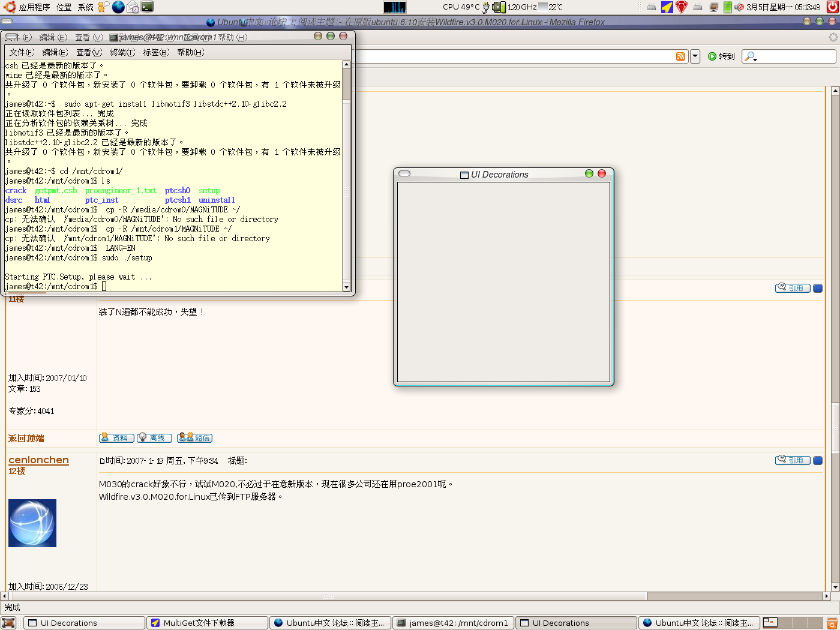Image resolution: width=840 pixels, height=630 pixels.
Task: Click Firefox page scrollbar up arrow
Action: [835, 91]
